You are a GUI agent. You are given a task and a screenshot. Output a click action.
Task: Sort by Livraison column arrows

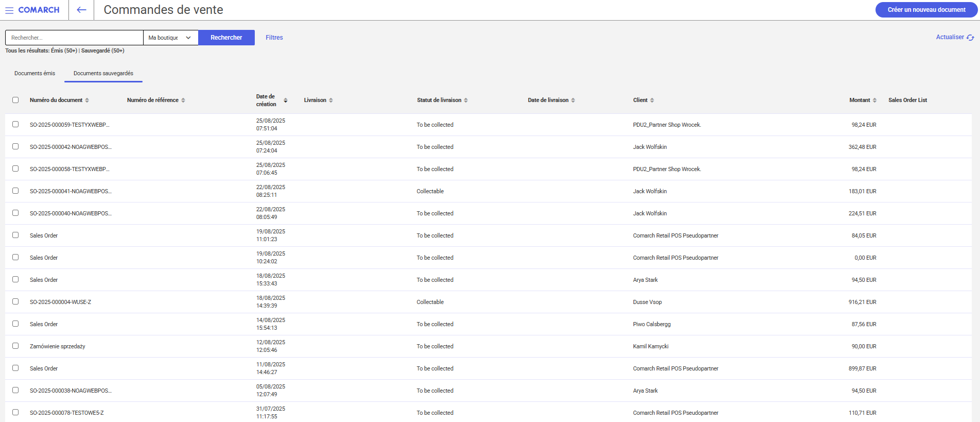331,100
